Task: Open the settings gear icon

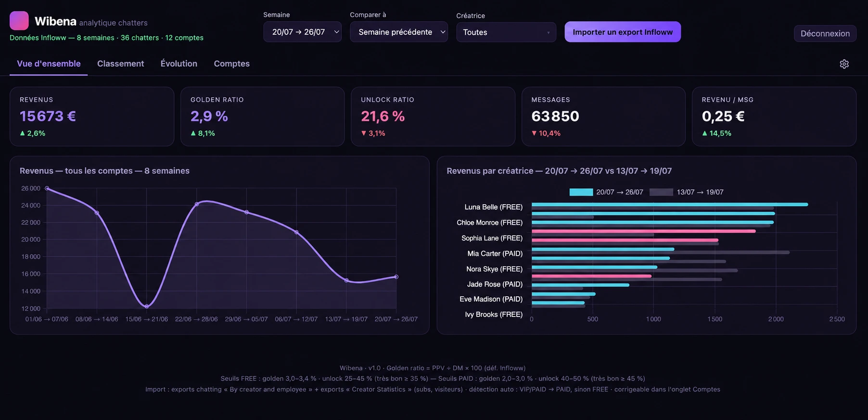Action: pyautogui.click(x=844, y=64)
